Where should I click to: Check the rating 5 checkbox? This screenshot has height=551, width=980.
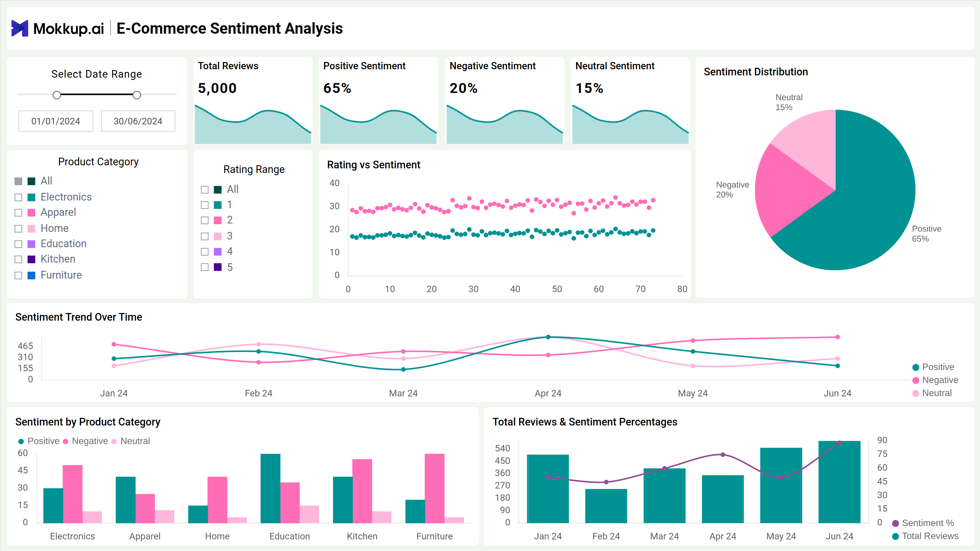coord(205,267)
